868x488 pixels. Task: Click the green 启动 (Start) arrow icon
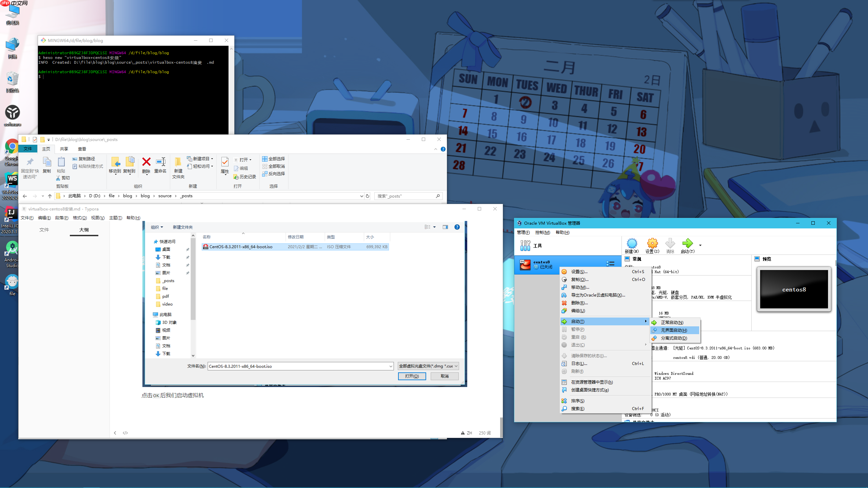(x=688, y=244)
